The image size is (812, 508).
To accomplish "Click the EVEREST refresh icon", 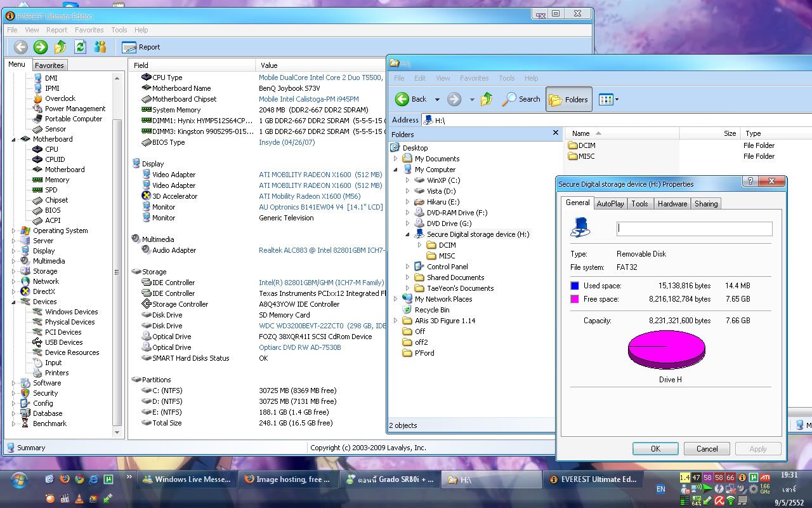I will 80,46.
